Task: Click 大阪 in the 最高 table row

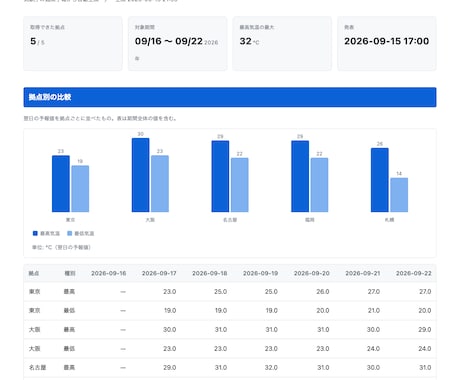Action: point(34,330)
